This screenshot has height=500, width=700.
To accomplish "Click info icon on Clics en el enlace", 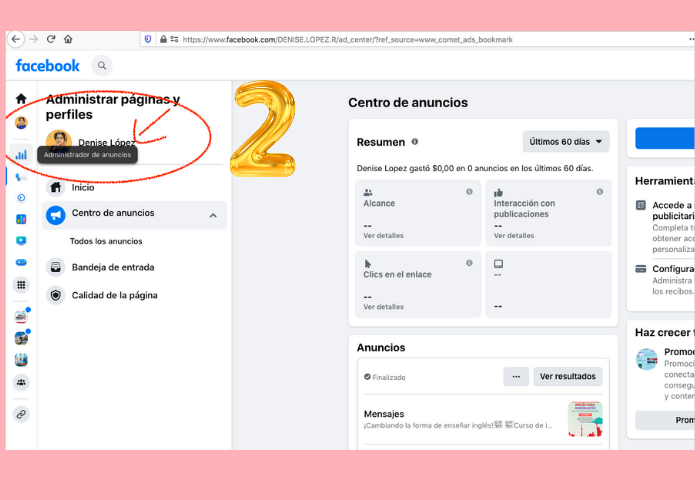I will [x=469, y=263].
